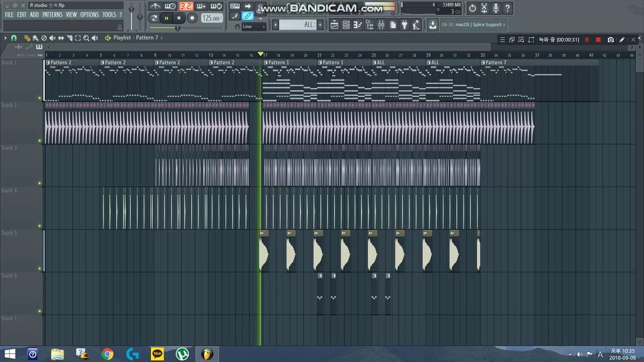Select the first Pattern 2 clip on Track 1

pos(72,80)
